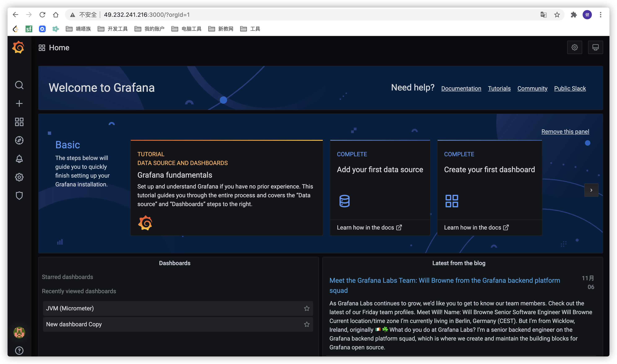Open the New dashboard Copy row
The image size is (617, 364).
pos(178,324)
